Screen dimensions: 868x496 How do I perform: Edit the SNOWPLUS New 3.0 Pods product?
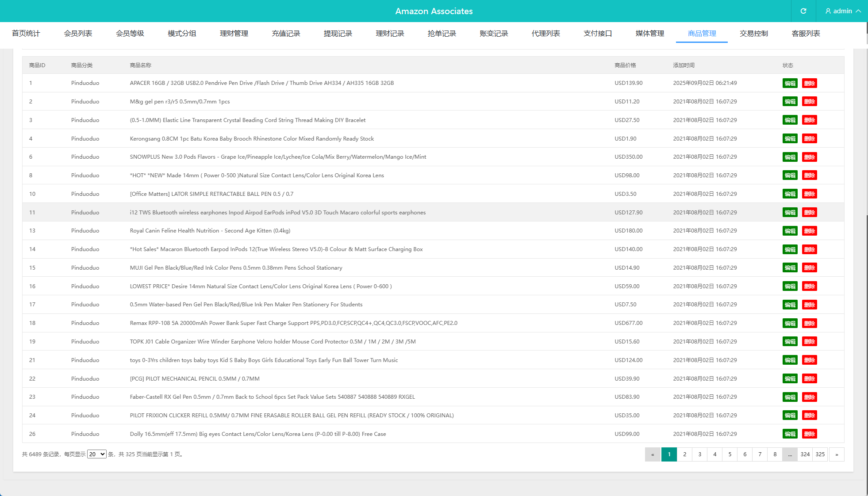(x=790, y=157)
